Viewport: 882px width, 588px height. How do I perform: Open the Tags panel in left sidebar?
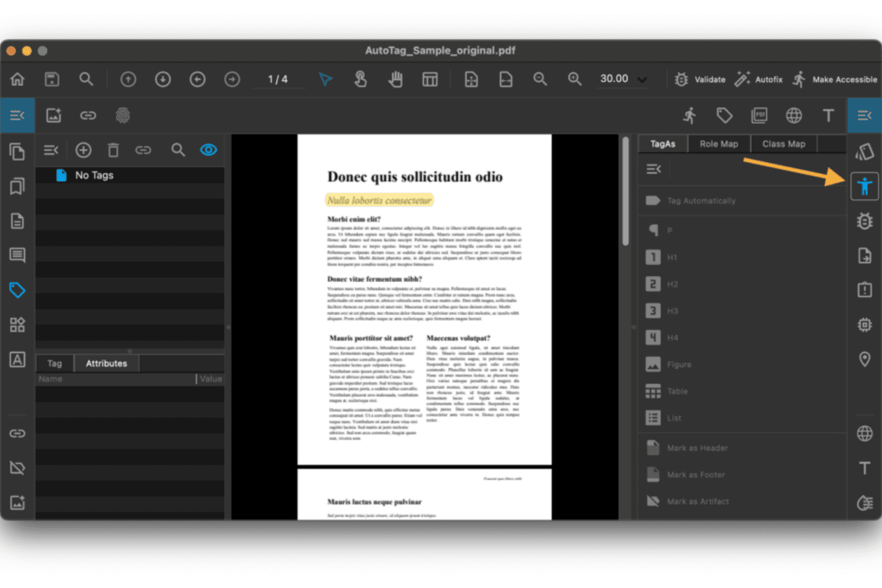pos(17,290)
